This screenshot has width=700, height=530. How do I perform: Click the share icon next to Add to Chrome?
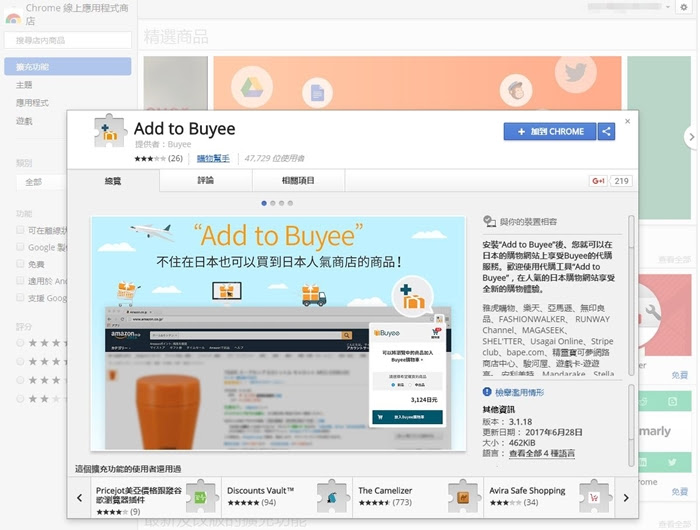[x=606, y=131]
